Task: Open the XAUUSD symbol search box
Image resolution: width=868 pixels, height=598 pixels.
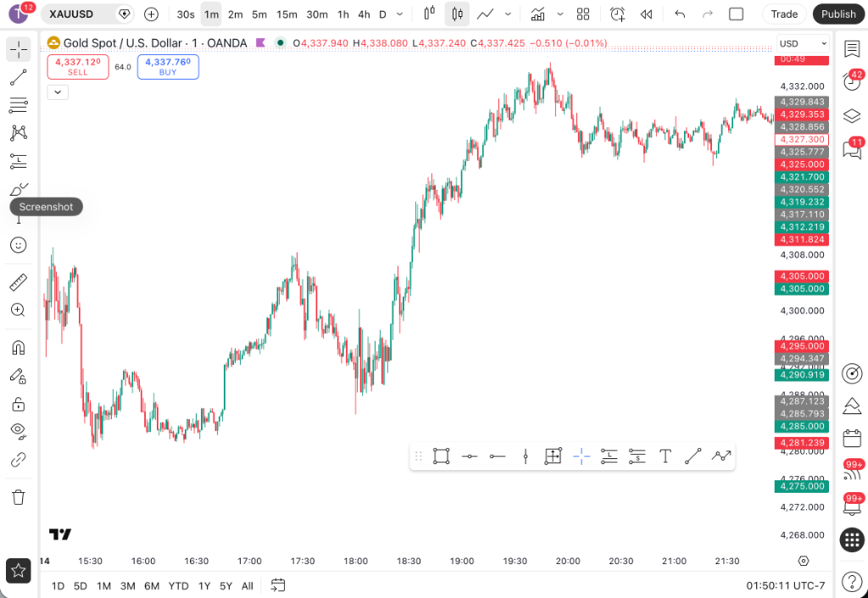Action: (x=87, y=14)
